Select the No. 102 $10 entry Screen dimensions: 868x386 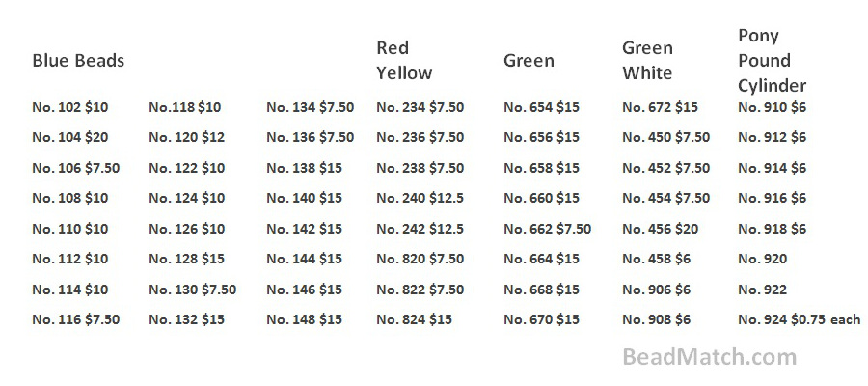pos(69,107)
